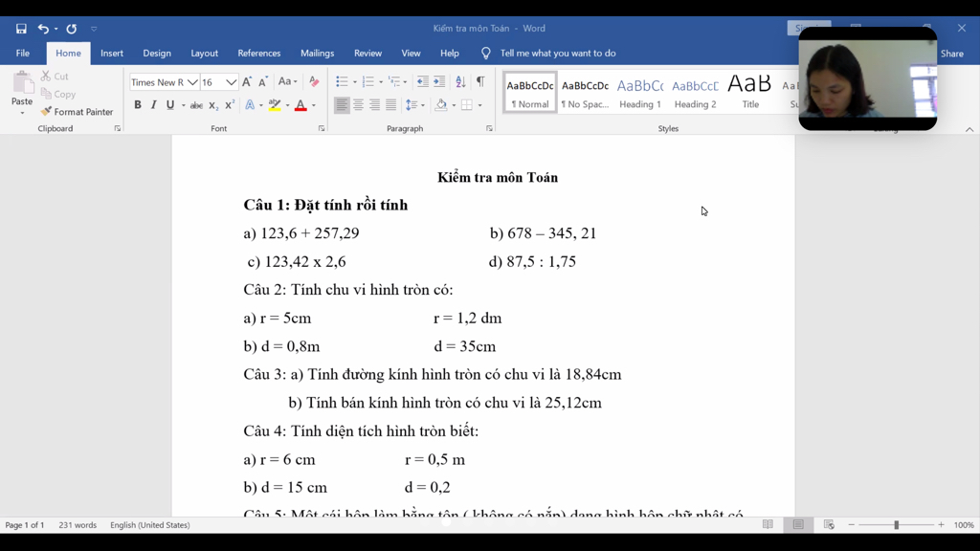Adjust the zoom slider handle
The height and width of the screenshot is (551, 980).
(896, 525)
